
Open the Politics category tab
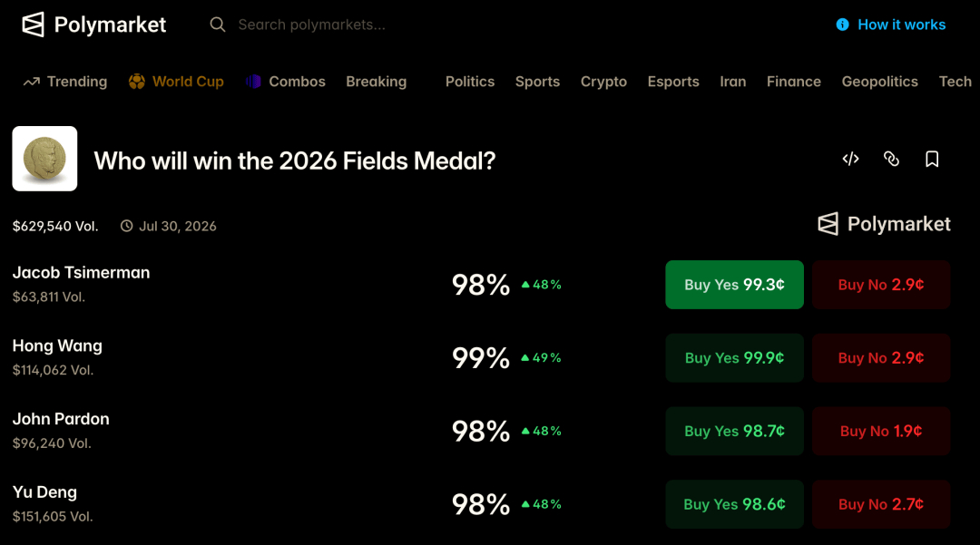470,82
